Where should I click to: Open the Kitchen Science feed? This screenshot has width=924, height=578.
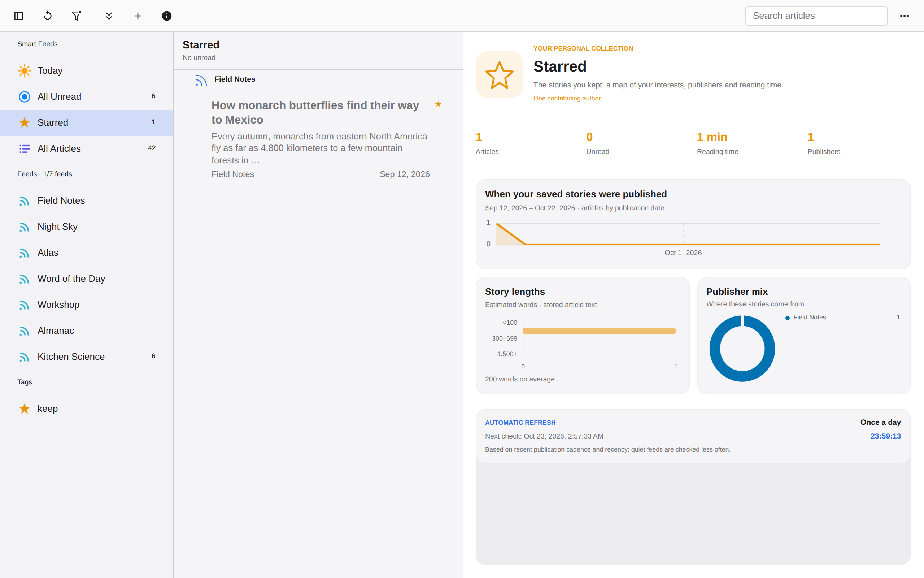coord(87,357)
